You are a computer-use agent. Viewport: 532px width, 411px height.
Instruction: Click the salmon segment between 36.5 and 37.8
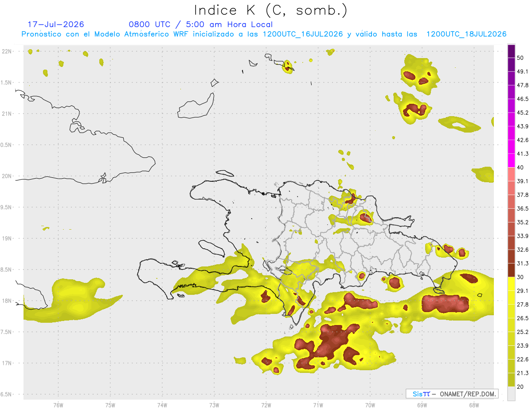tap(511, 202)
